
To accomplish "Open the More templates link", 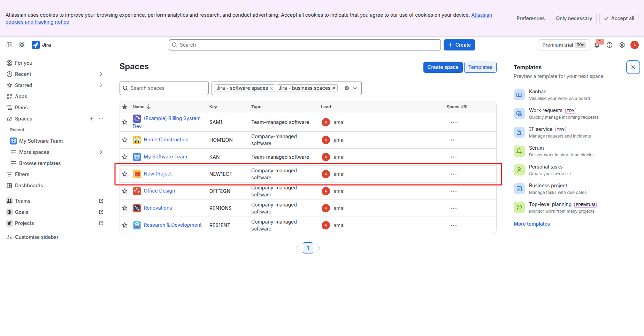I will (532, 224).
